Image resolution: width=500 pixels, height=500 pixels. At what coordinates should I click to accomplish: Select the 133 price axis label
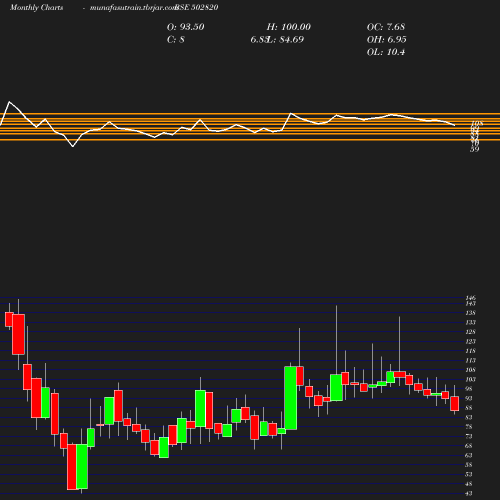pyautogui.click(x=471, y=322)
